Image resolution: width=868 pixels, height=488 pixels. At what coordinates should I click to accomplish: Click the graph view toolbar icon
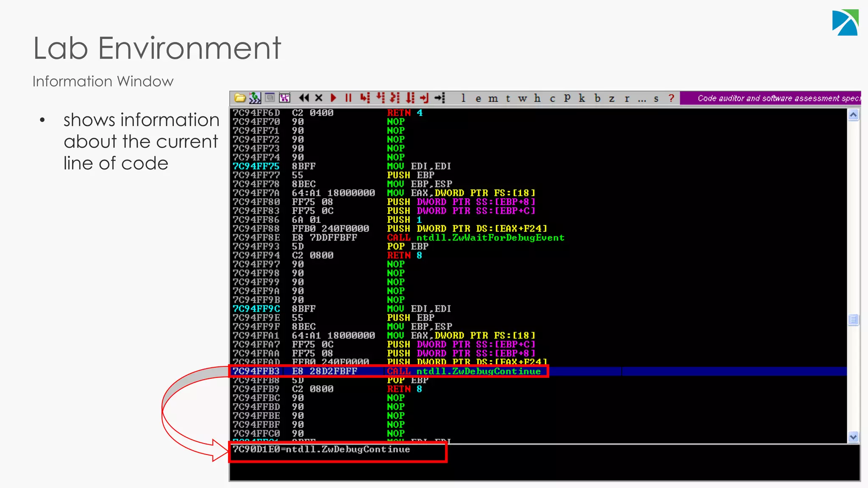(x=284, y=98)
